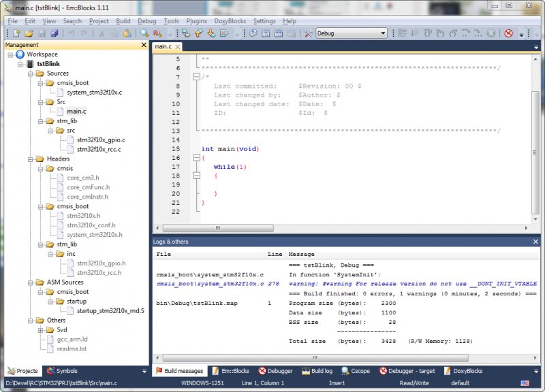Close the main.c editor tab
Screen dimensions: 545x392
[x=178, y=46]
